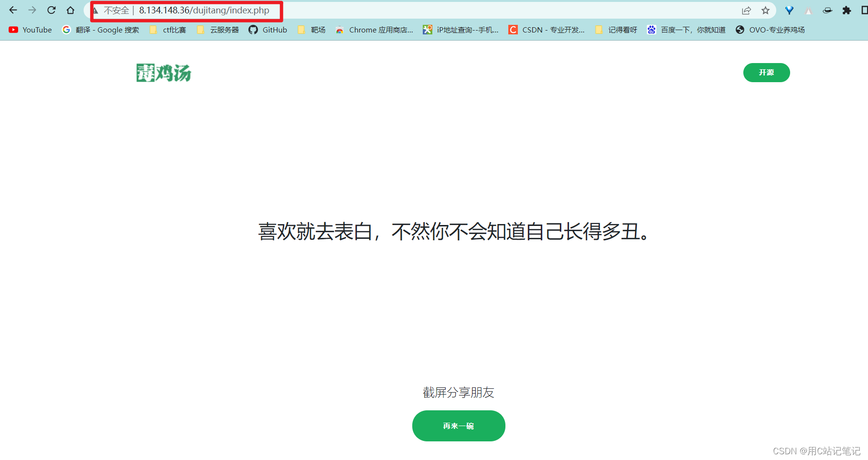The width and height of the screenshot is (868, 460).
Task: Open the CSDN - 专业开发 bookmark
Action: (547, 30)
